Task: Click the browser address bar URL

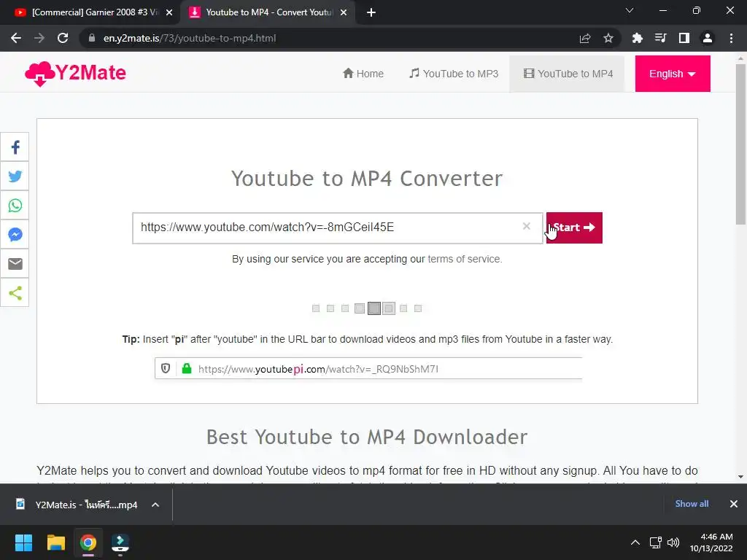Action: [x=190, y=38]
